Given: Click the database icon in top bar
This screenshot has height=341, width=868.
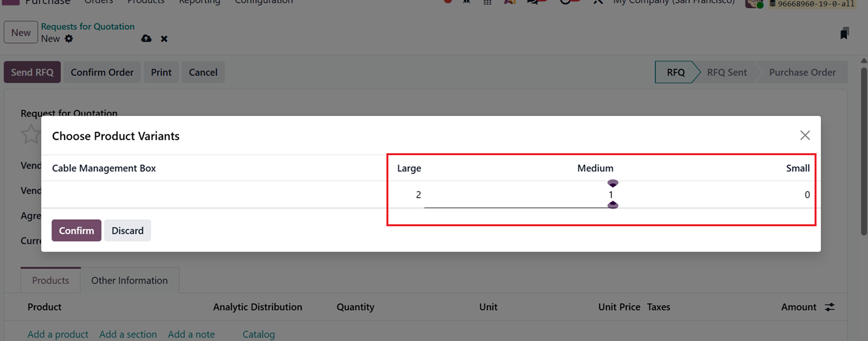Looking at the screenshot, I should (773, 3).
